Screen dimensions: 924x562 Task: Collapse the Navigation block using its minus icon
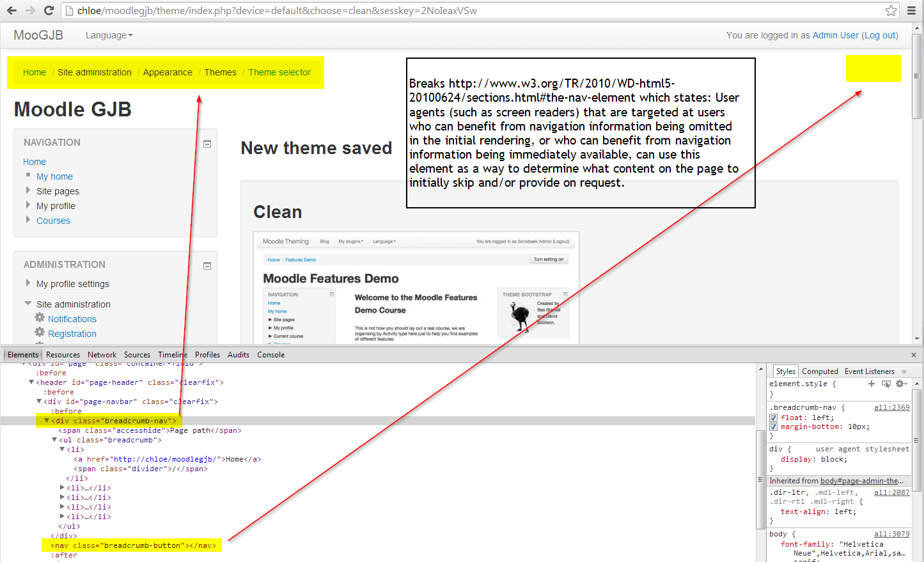(x=207, y=144)
